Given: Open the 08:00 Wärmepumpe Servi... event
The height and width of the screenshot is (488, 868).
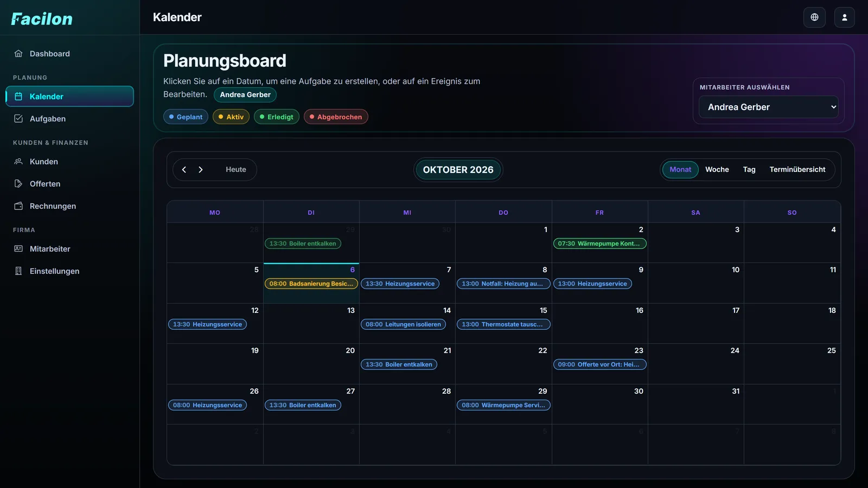Looking at the screenshot, I should (503, 405).
